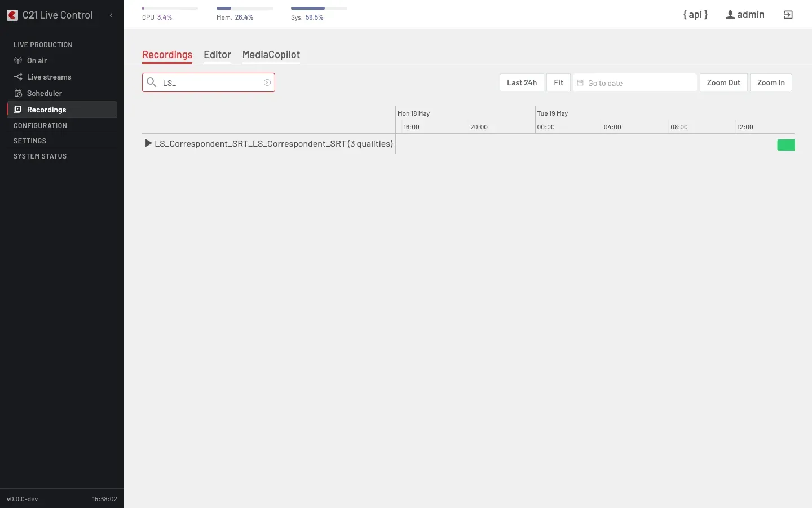
Task: Click the On air broadcast icon
Action: pyautogui.click(x=18, y=60)
